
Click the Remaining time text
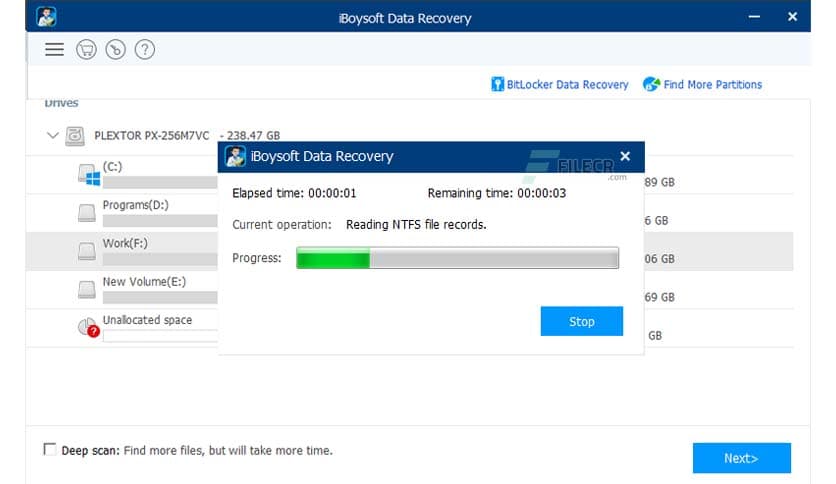497,193
